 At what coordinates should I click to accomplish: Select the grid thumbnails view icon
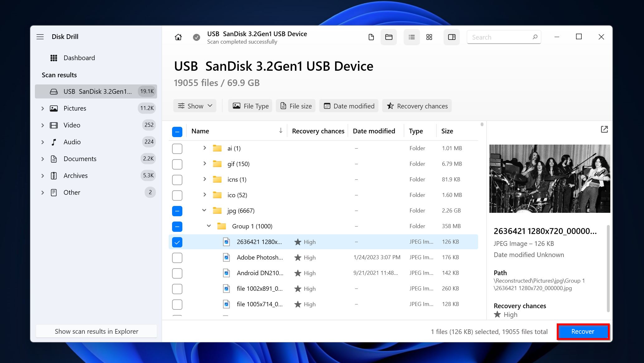tap(429, 37)
